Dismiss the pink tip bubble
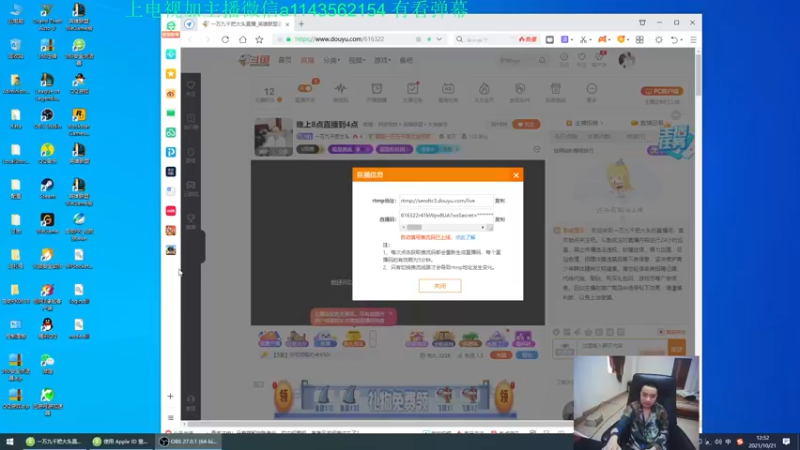Screen dimensions: 800x450 pyautogui.click(x=391, y=313)
